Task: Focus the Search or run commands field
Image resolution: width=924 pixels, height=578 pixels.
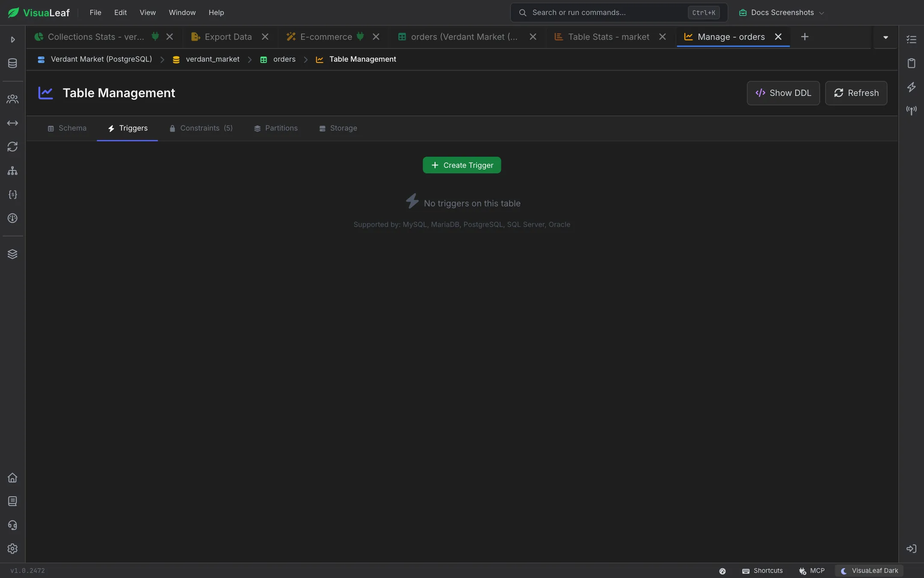Action: point(619,12)
